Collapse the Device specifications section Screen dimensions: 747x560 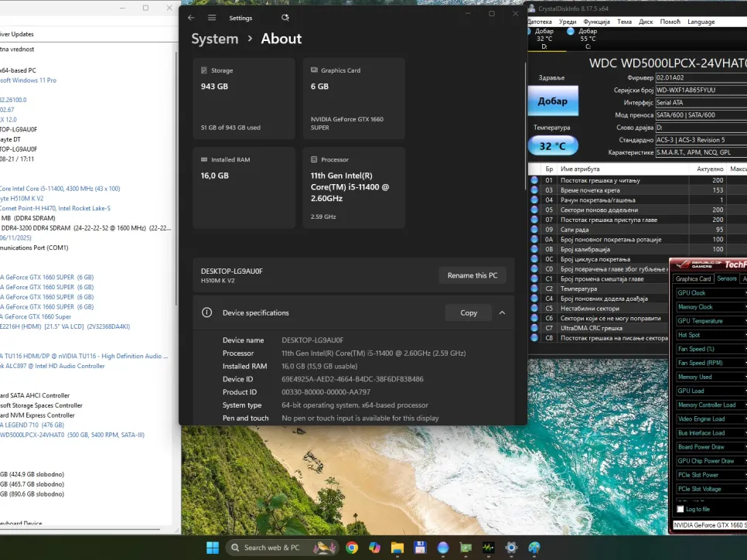pyautogui.click(x=502, y=313)
